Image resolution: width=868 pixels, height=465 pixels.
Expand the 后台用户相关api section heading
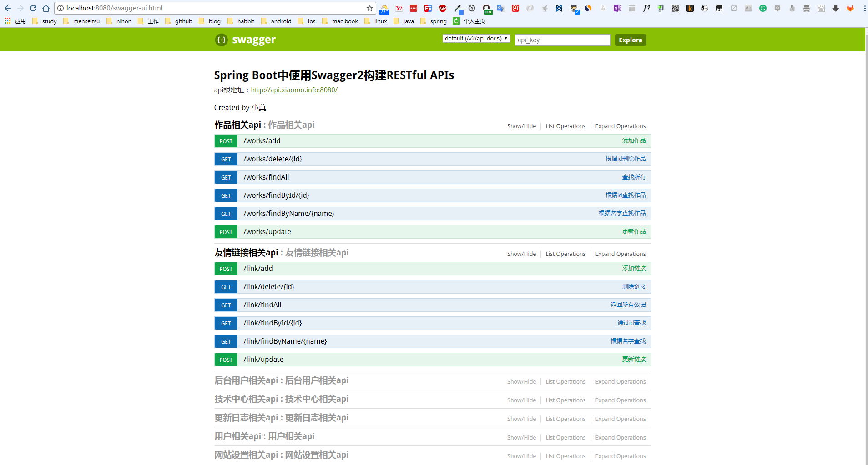(246, 380)
